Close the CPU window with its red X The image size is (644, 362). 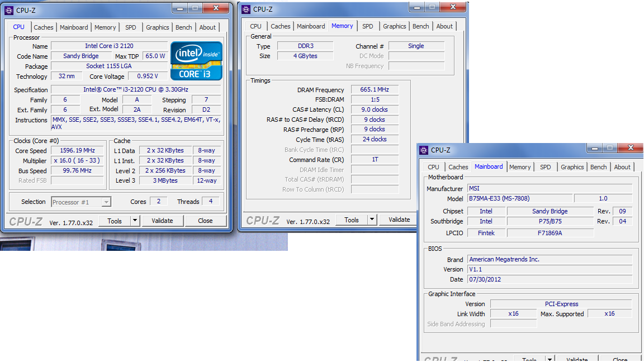[x=216, y=8]
